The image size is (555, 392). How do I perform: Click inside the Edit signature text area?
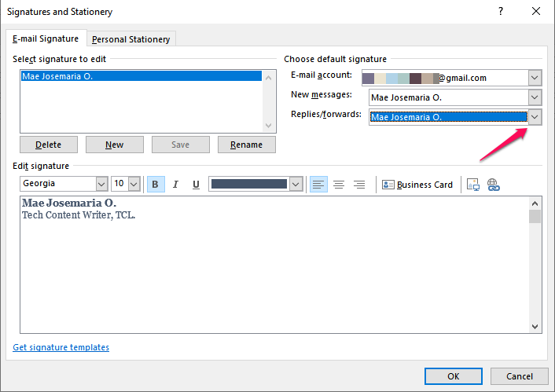(274, 265)
